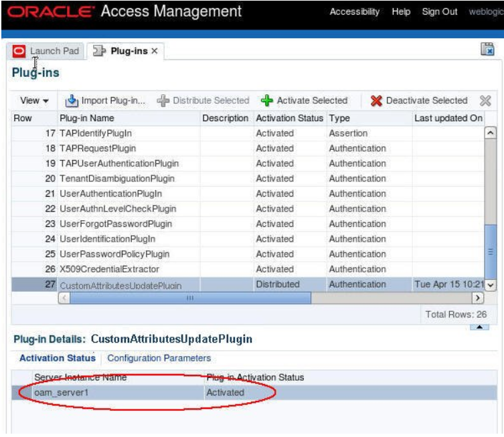
Task: Select UserPasswordPolicyPlugin row
Action: tap(248, 254)
